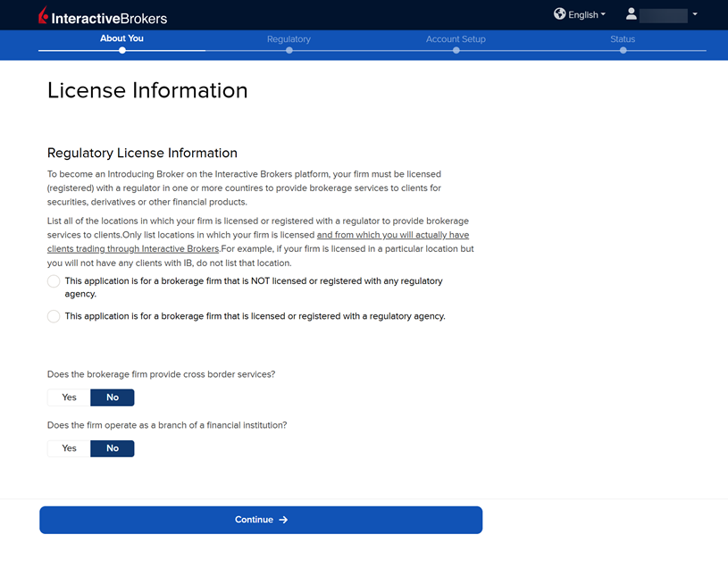The height and width of the screenshot is (568, 728).
Task: Go to the Account Setup step
Action: (x=456, y=39)
